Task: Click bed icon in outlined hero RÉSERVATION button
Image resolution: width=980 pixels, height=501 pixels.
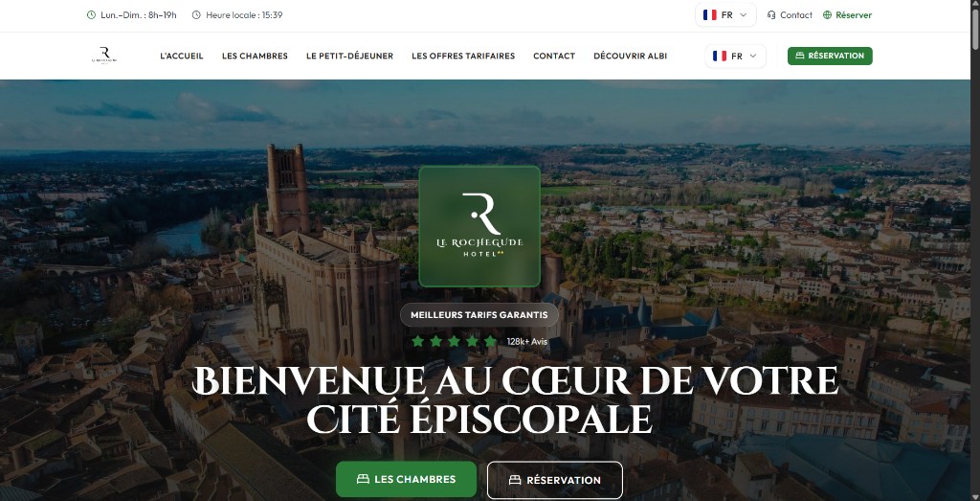Action: click(x=515, y=480)
